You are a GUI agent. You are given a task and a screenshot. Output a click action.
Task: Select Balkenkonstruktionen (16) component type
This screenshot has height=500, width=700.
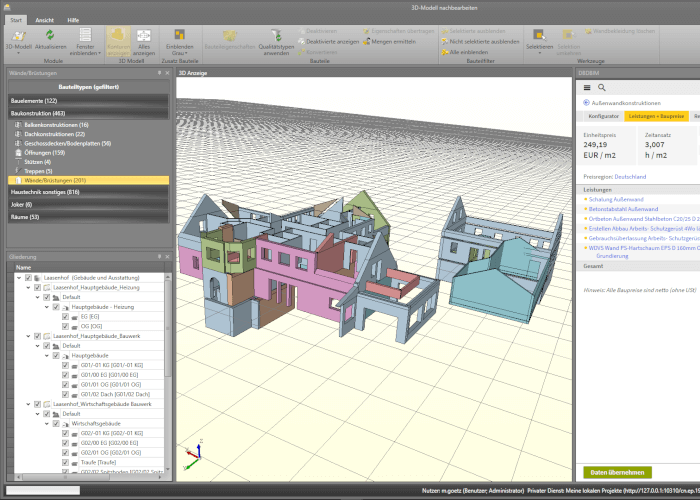click(88, 125)
